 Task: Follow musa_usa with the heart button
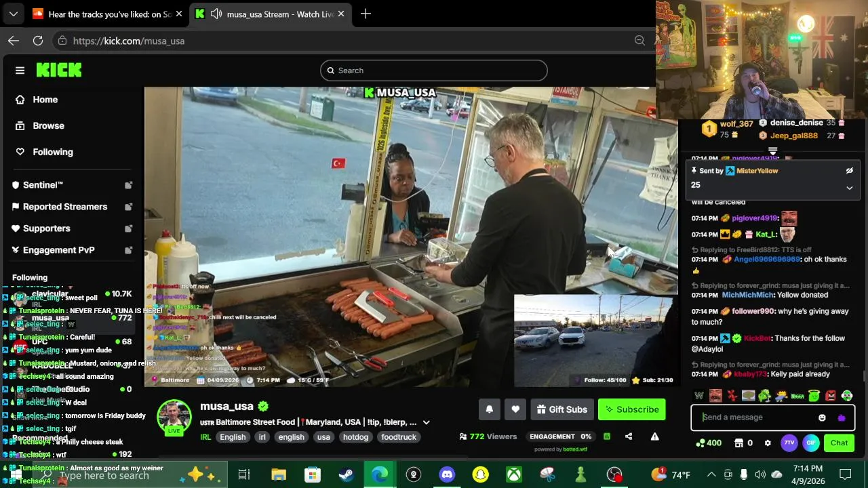click(x=515, y=409)
